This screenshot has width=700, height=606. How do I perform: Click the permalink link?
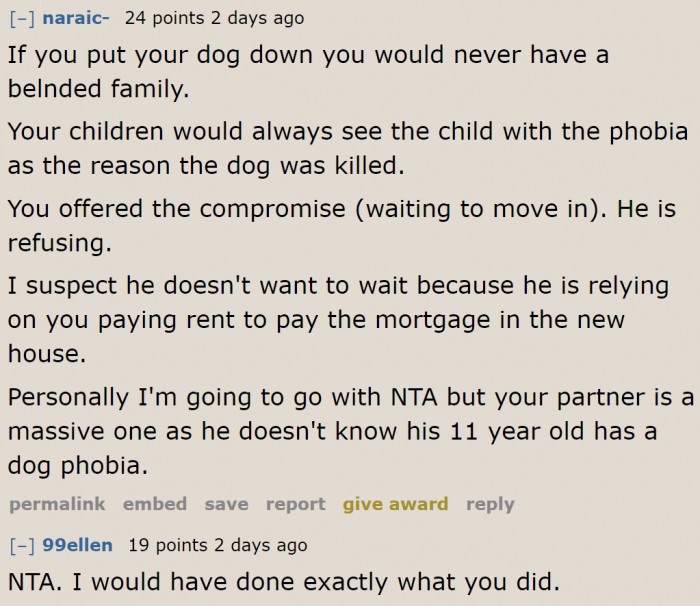pyautogui.click(x=55, y=504)
